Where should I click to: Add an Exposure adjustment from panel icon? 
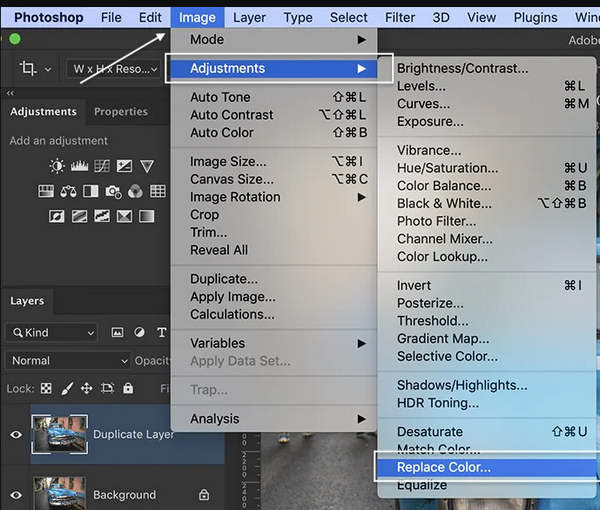click(124, 166)
